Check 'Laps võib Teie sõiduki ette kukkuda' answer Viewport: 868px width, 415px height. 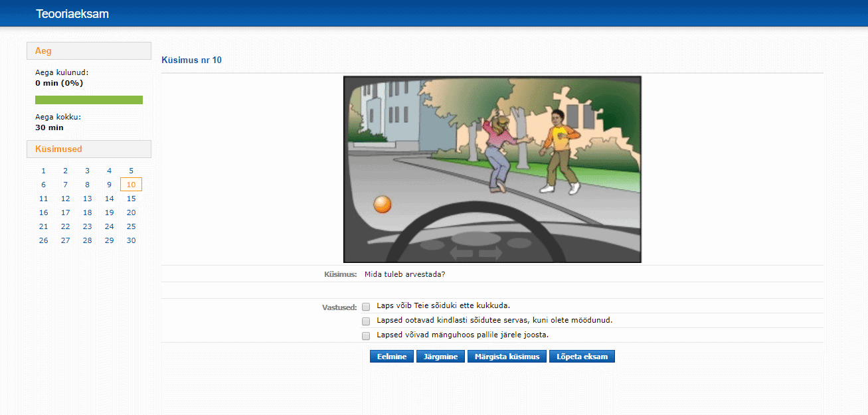(366, 307)
